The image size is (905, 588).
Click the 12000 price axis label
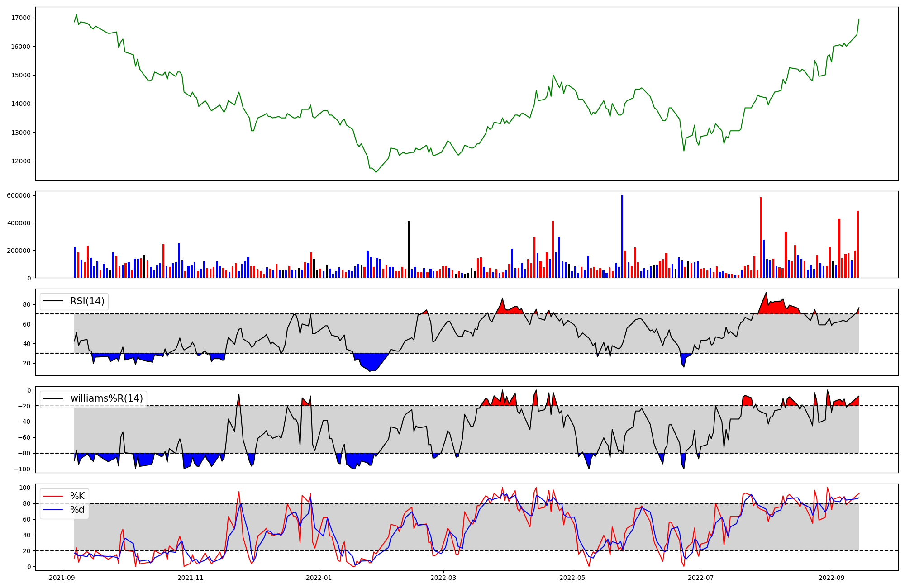point(21,161)
